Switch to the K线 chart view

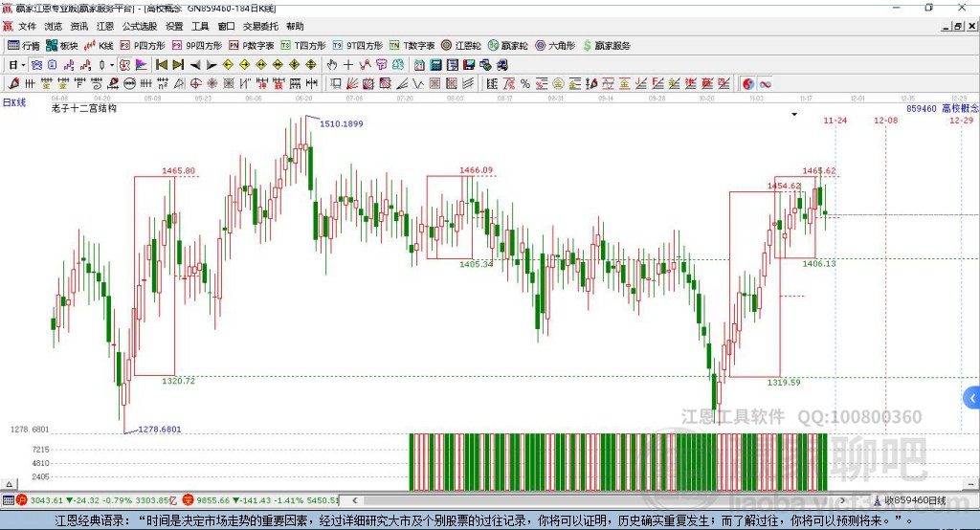99,46
